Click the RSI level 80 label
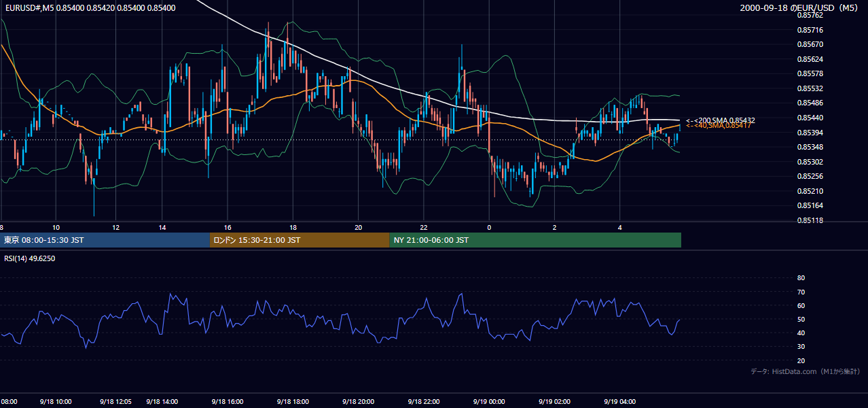The image size is (868, 408). 801,278
